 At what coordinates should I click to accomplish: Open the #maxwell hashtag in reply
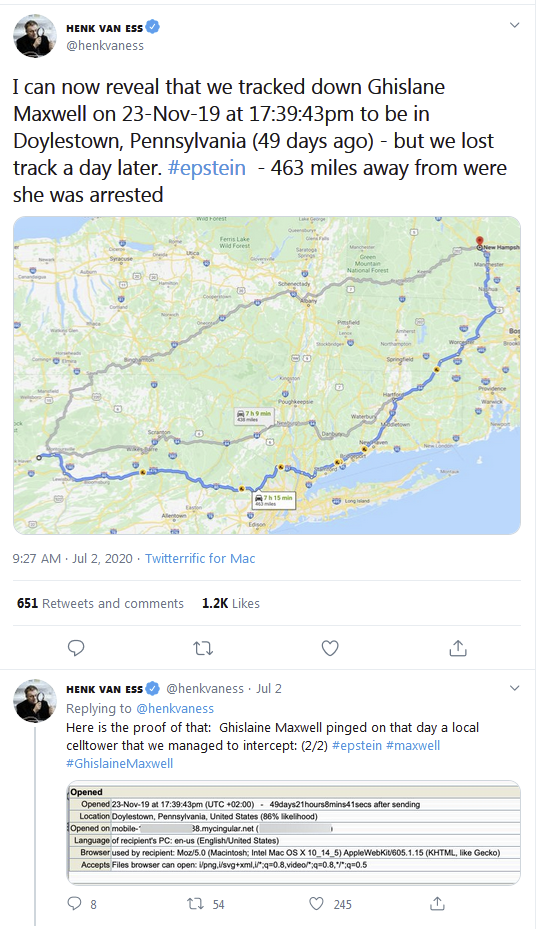[413, 745]
